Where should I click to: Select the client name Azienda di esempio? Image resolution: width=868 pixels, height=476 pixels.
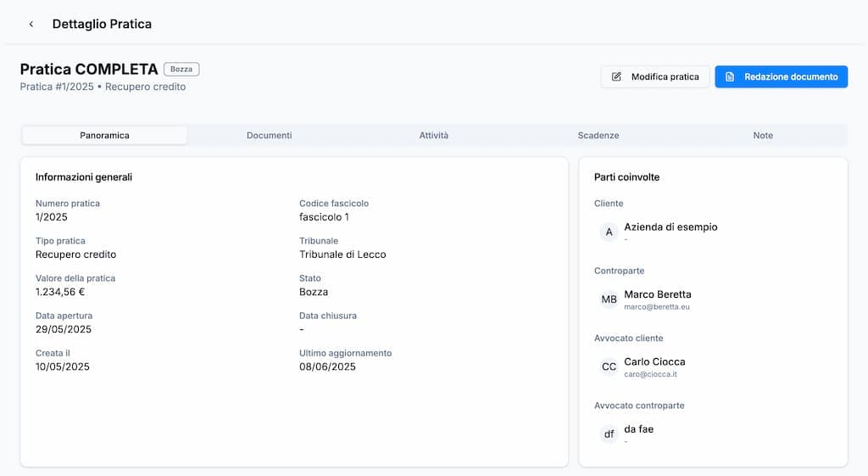point(670,227)
